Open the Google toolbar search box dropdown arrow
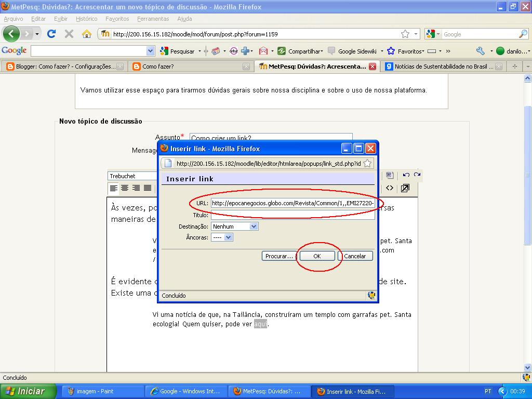This screenshot has height=399, width=532. pyautogui.click(x=151, y=51)
